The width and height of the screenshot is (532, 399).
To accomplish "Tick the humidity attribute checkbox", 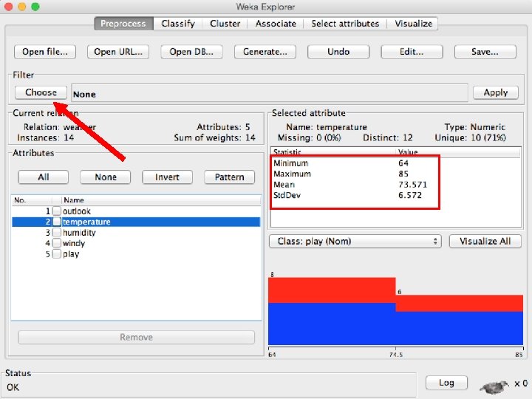I will click(x=57, y=233).
